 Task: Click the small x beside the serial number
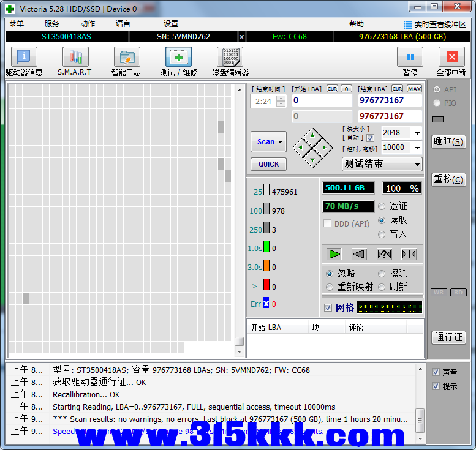tap(241, 37)
